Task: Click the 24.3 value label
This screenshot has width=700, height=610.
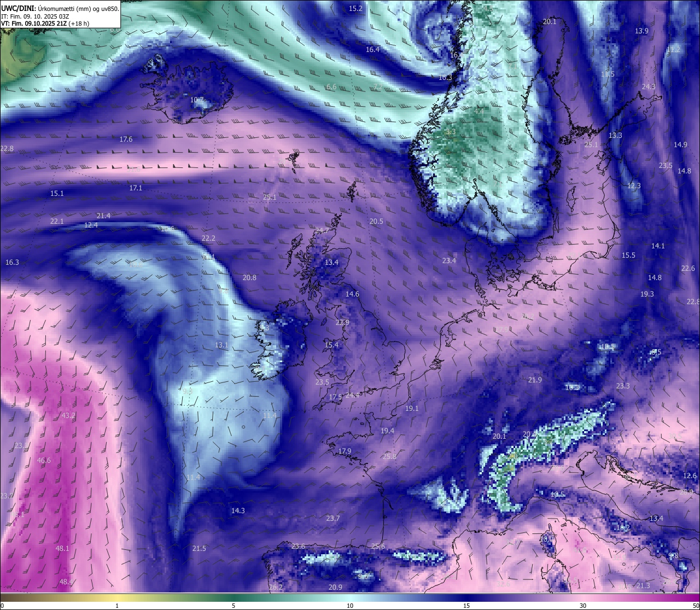Action: (649, 86)
